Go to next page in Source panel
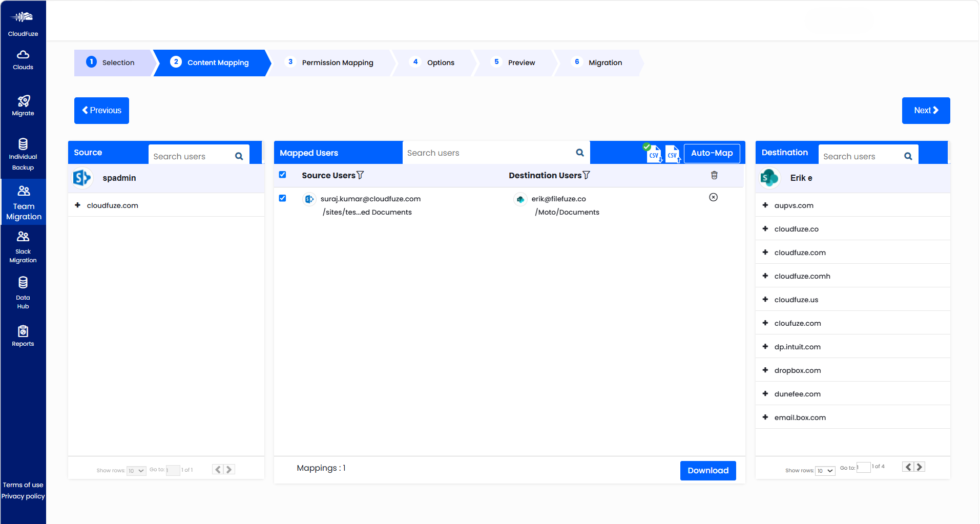This screenshot has height=524, width=980. (x=229, y=470)
